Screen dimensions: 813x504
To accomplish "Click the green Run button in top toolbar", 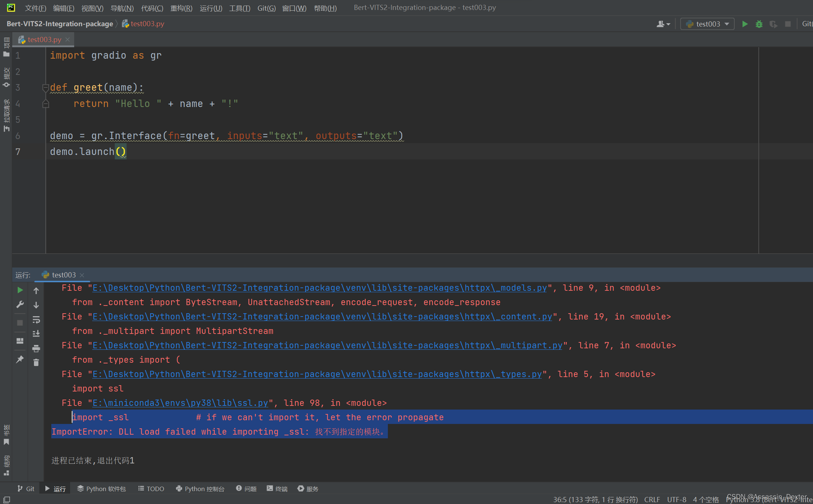I will pos(745,24).
